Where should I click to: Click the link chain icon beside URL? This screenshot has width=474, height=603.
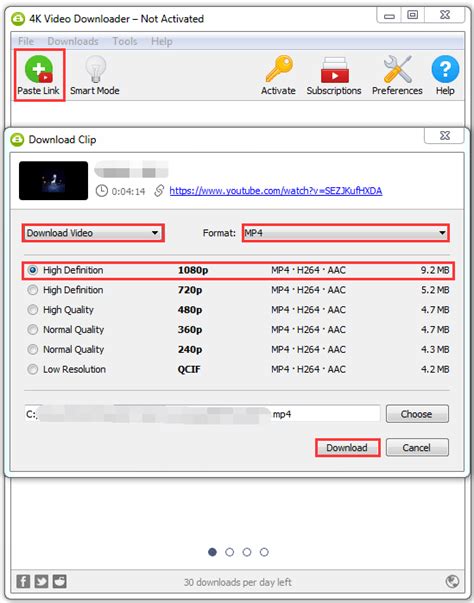pos(159,190)
